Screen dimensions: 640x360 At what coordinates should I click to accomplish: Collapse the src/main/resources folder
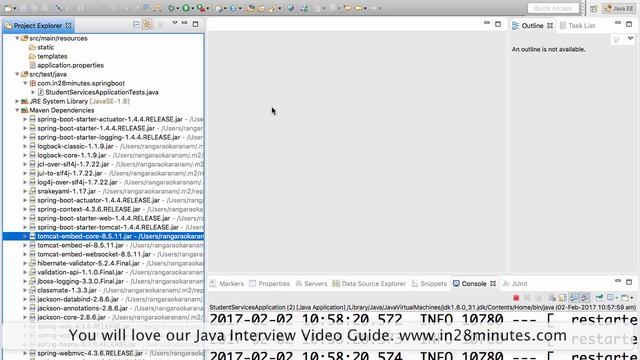pyautogui.click(x=17, y=38)
